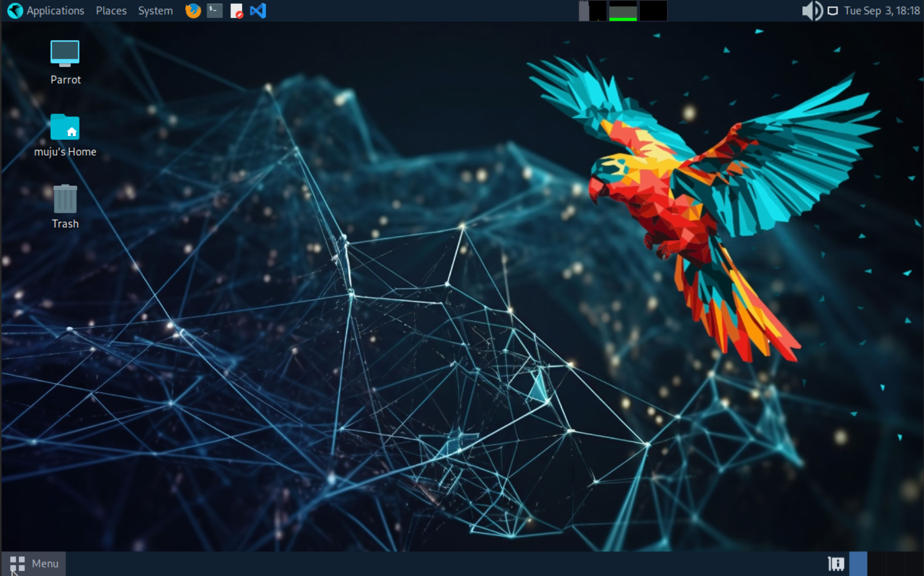
Task: Switch to the highlighted blue workspace
Action: coord(858,564)
